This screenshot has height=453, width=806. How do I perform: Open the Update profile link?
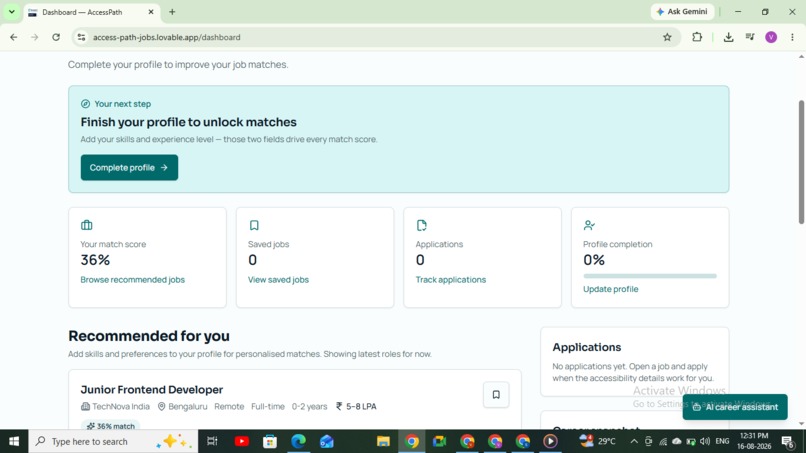[x=610, y=289]
